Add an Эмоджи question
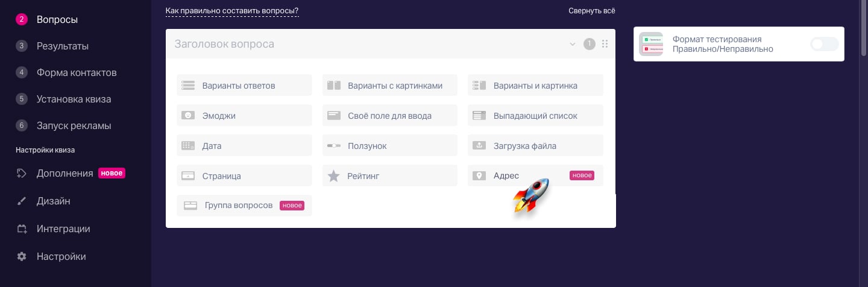The image size is (868, 287). coord(244,115)
